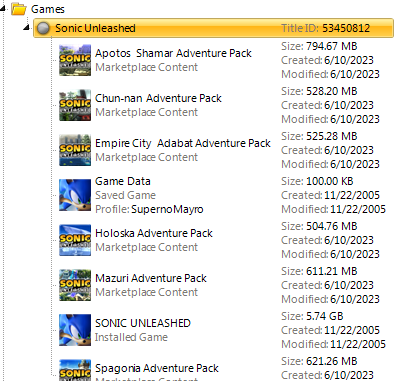
Task: Click the Mazuri Adventure Pack icon
Action: pos(75,285)
